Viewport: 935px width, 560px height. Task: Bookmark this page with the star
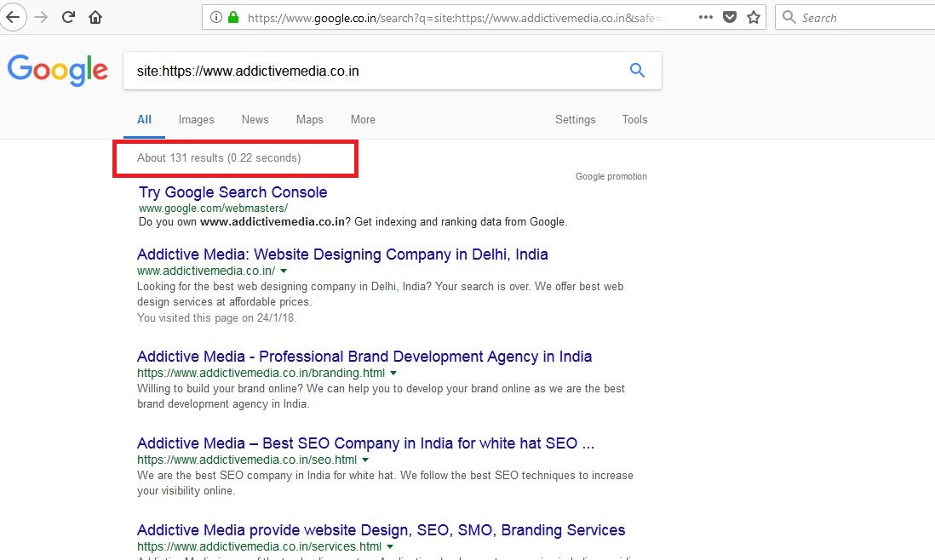[x=753, y=17]
